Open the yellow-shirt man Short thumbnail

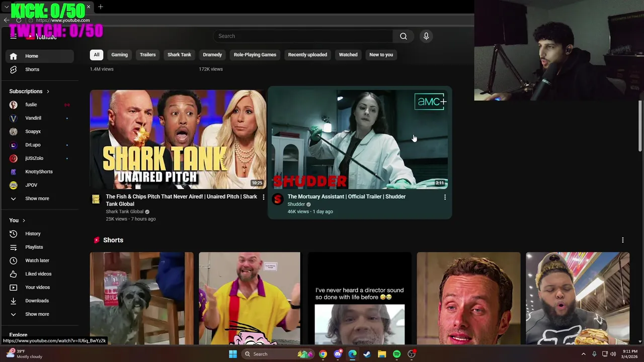(250, 299)
